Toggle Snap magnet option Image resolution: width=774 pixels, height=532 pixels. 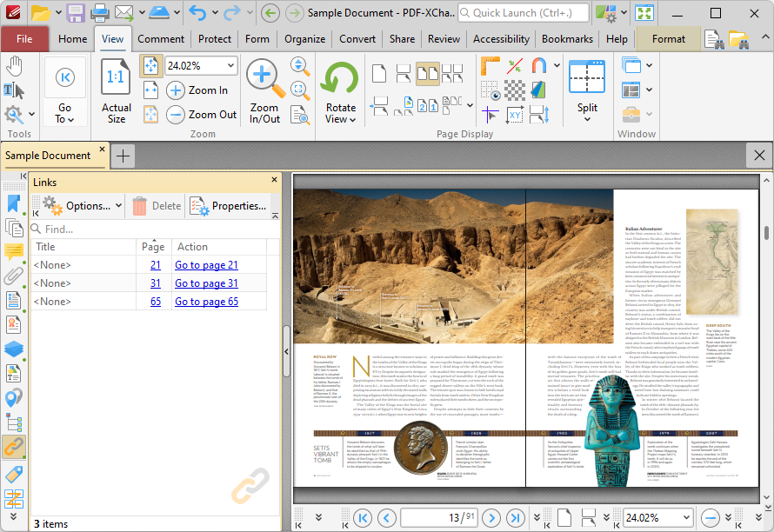pos(538,66)
